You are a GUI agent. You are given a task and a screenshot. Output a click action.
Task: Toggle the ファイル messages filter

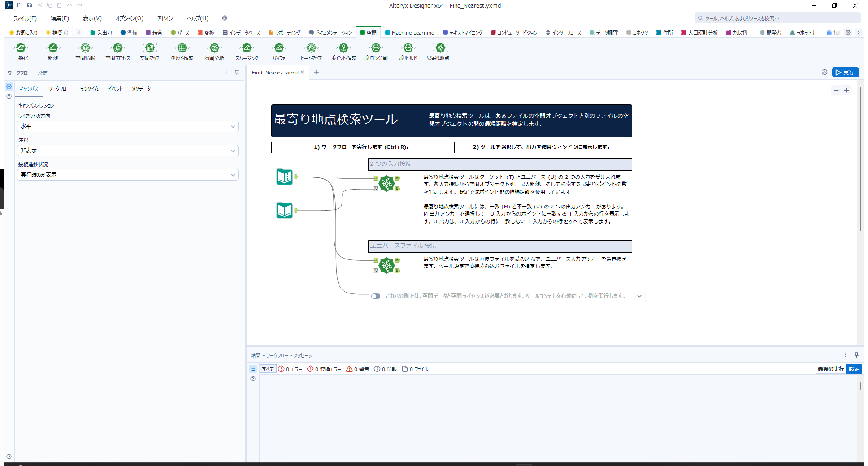click(415, 369)
